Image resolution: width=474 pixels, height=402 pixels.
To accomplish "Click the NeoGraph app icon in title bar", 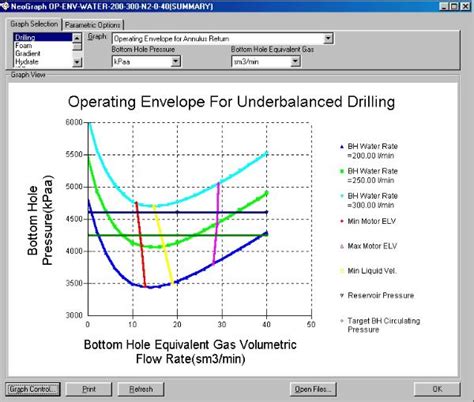I will click(4, 6).
